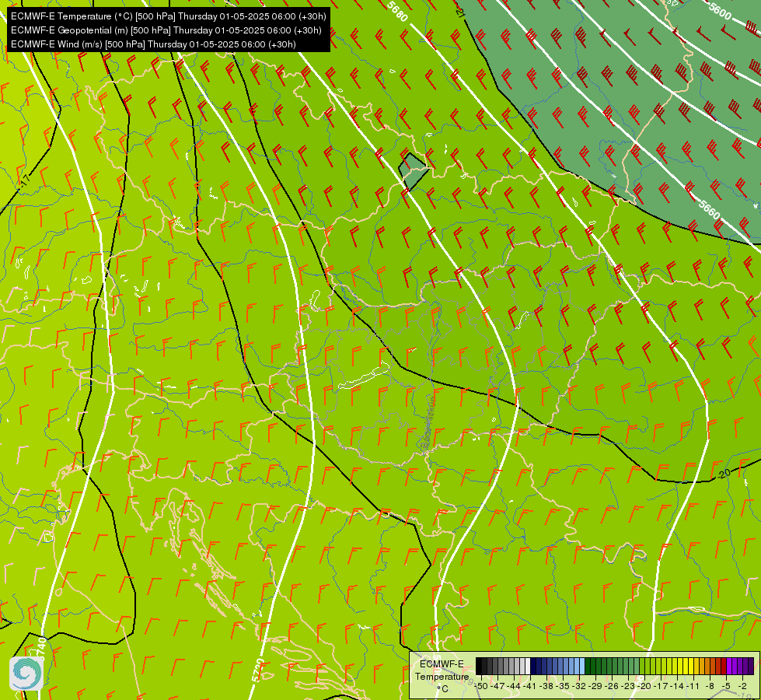This screenshot has width=761, height=700.
Task: Click the -17 isotherm label
Action: (26, 181)
